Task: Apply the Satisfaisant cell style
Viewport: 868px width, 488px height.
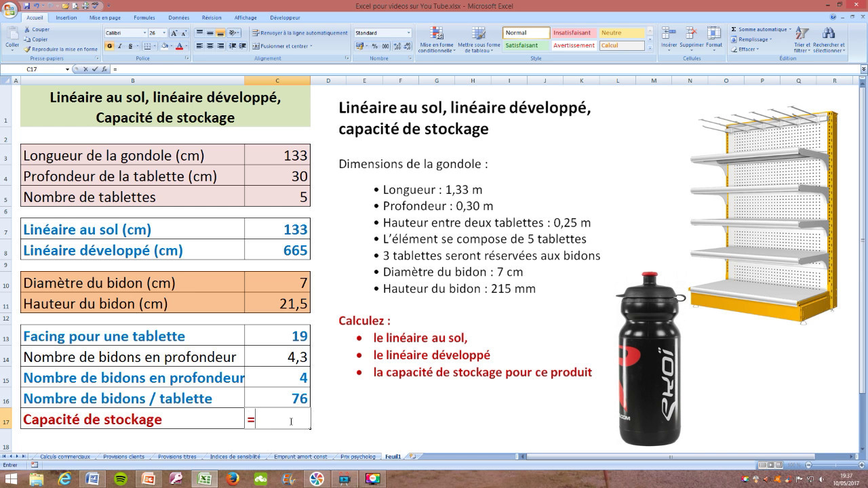Action: [x=526, y=45]
